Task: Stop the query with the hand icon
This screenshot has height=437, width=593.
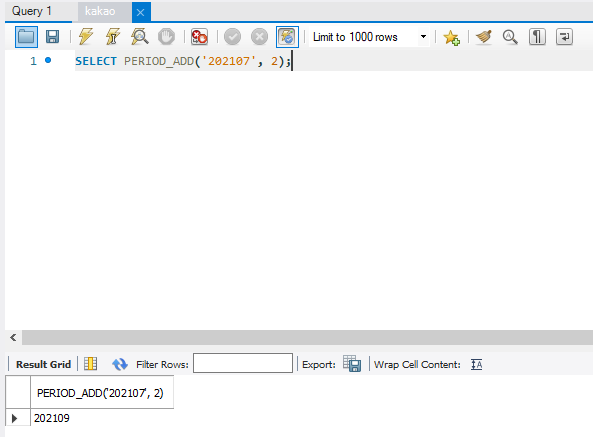Action: [x=166, y=37]
